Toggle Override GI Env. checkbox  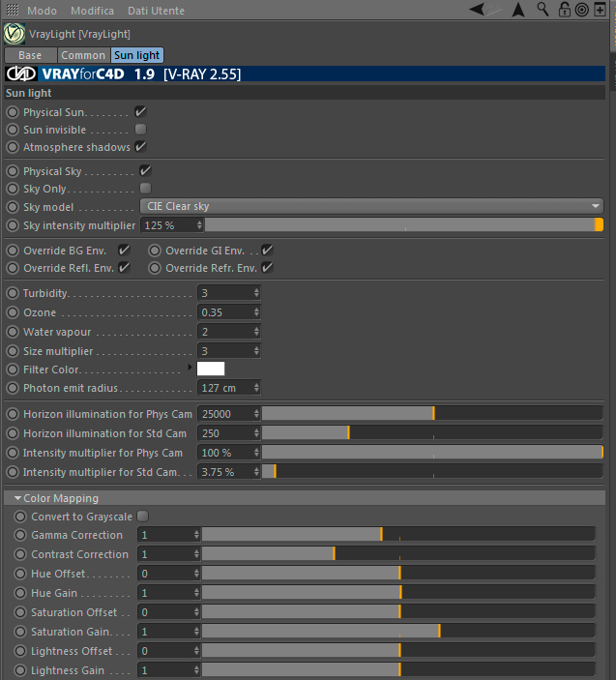tap(267, 251)
